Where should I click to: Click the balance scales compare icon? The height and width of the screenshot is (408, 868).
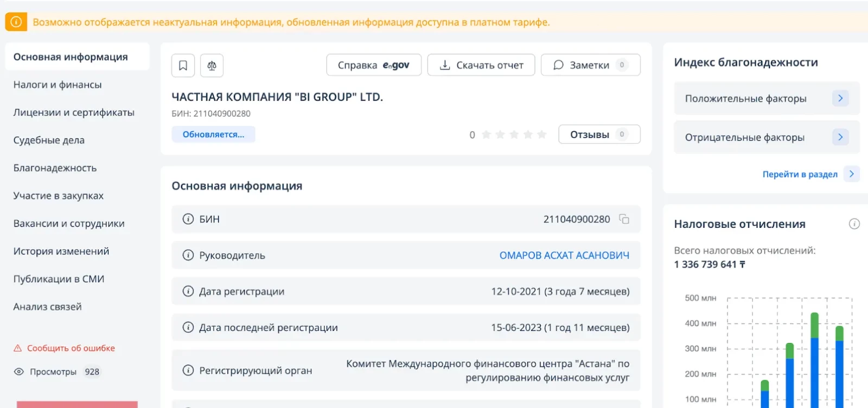coord(212,66)
